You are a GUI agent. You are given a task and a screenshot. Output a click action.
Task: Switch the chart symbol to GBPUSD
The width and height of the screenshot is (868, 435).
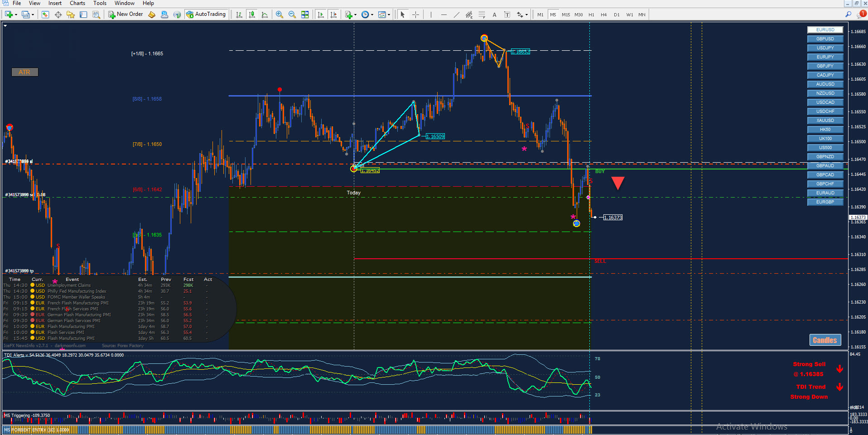pyautogui.click(x=825, y=39)
